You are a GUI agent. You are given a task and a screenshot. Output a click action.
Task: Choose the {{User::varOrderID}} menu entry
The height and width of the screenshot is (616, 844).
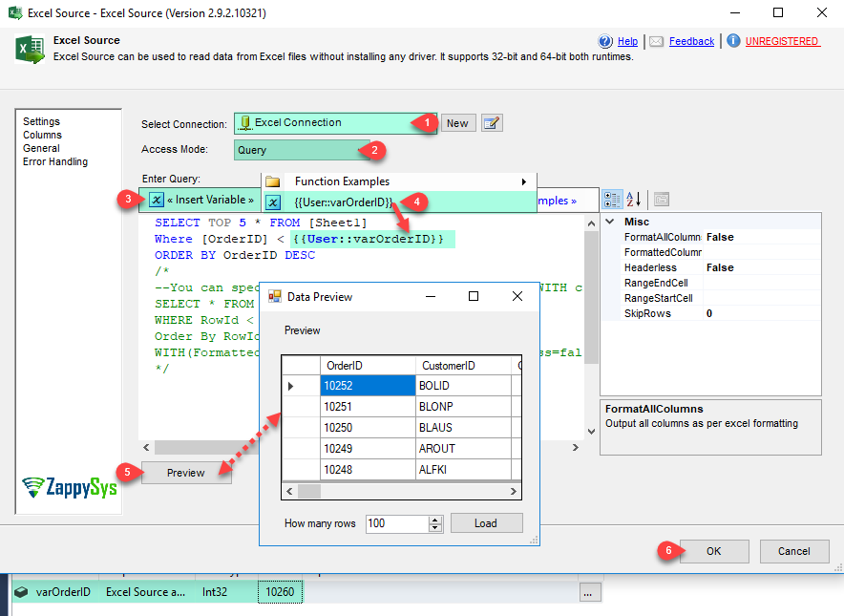[399, 202]
